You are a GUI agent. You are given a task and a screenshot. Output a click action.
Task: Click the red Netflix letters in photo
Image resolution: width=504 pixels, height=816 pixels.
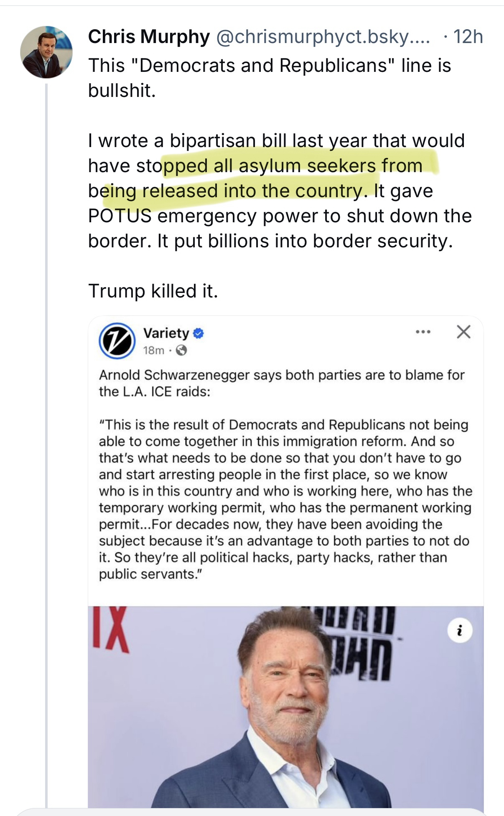(111, 629)
